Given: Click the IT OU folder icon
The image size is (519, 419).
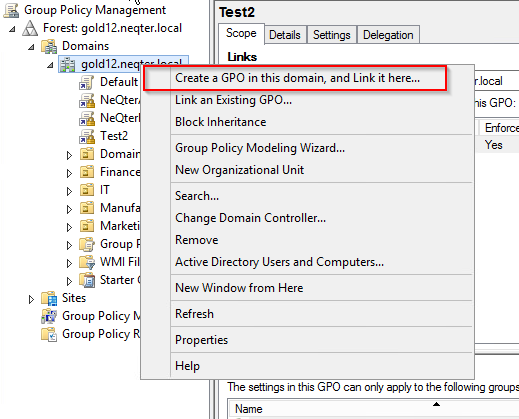Looking at the screenshot, I should pyautogui.click(x=87, y=190).
